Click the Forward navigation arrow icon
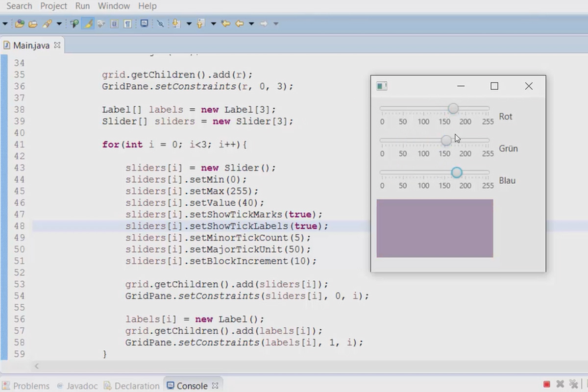 pos(264,24)
